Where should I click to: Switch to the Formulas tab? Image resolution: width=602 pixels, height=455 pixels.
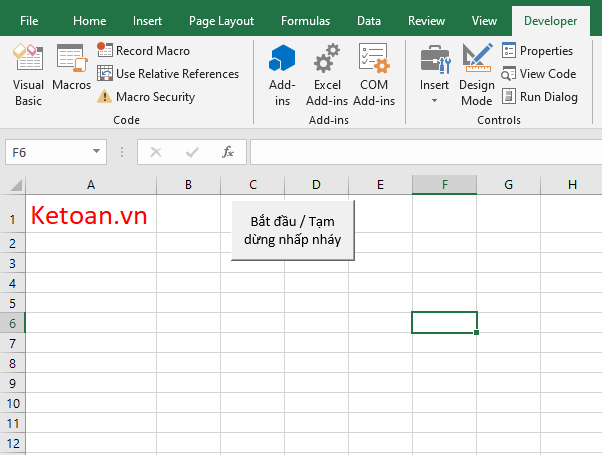pos(305,20)
